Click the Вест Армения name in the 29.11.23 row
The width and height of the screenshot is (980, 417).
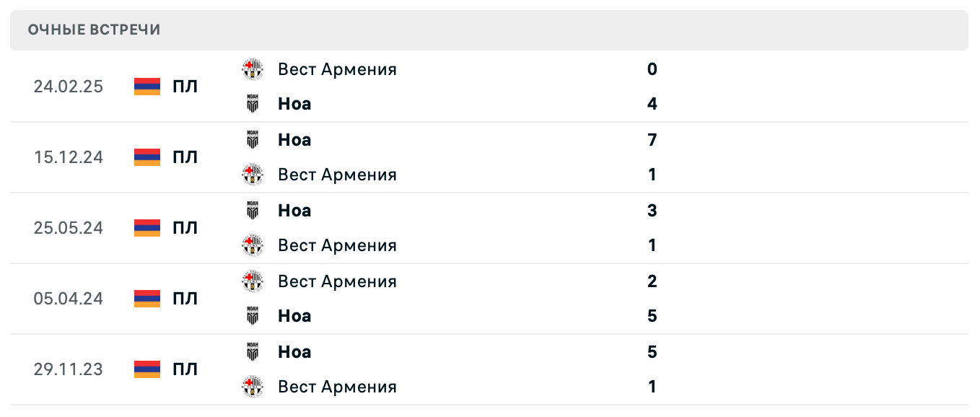click(x=337, y=387)
